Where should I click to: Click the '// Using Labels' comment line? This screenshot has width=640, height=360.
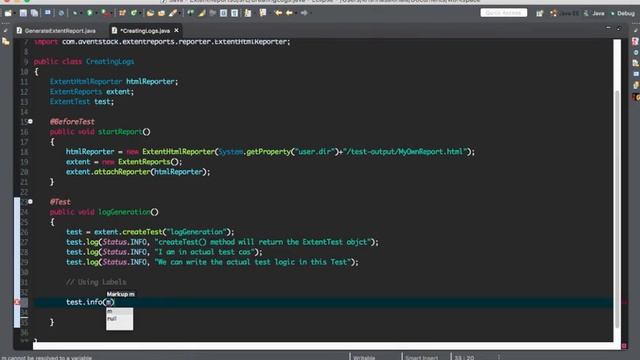(96, 282)
